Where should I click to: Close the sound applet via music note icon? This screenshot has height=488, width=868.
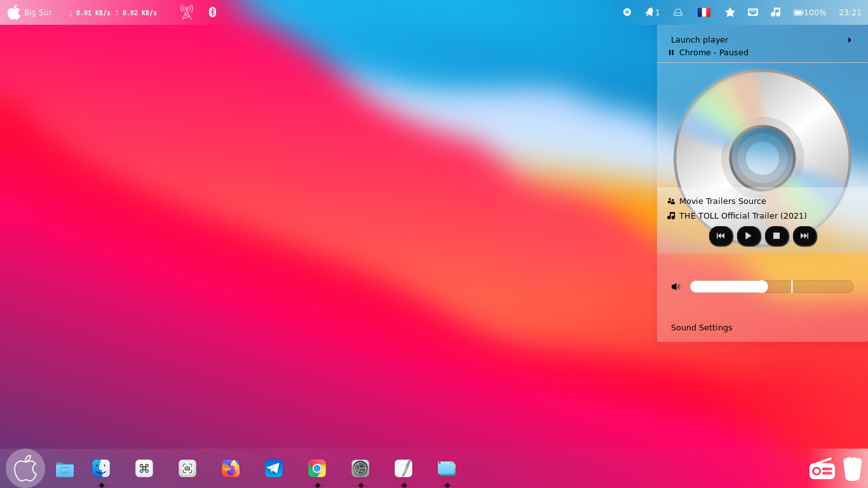775,12
